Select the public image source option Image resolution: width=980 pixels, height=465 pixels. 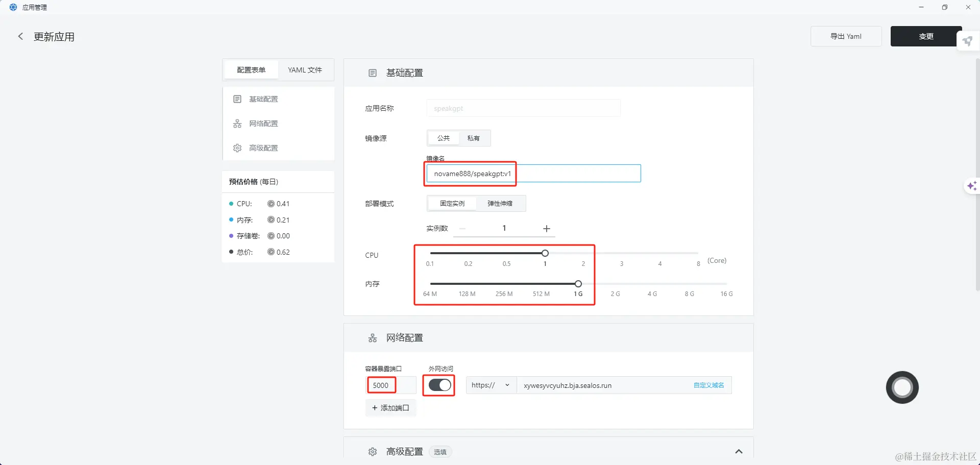(444, 138)
